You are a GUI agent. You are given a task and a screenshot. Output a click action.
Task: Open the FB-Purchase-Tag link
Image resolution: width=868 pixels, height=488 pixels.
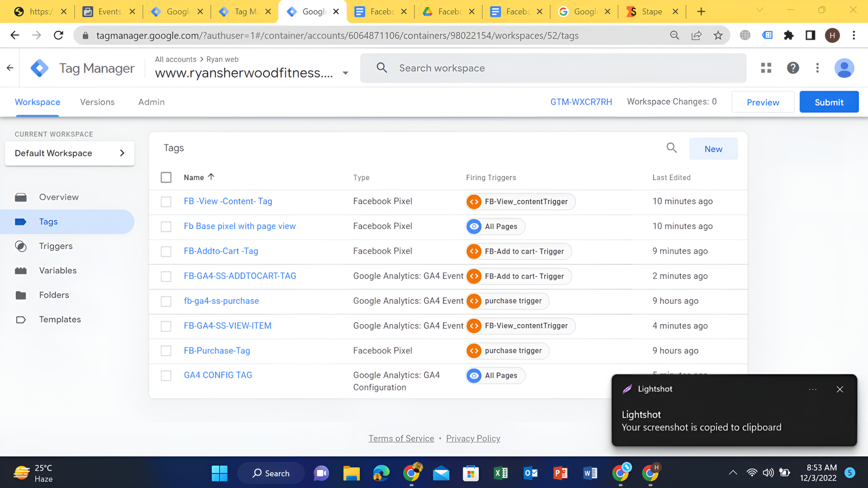[x=217, y=351]
